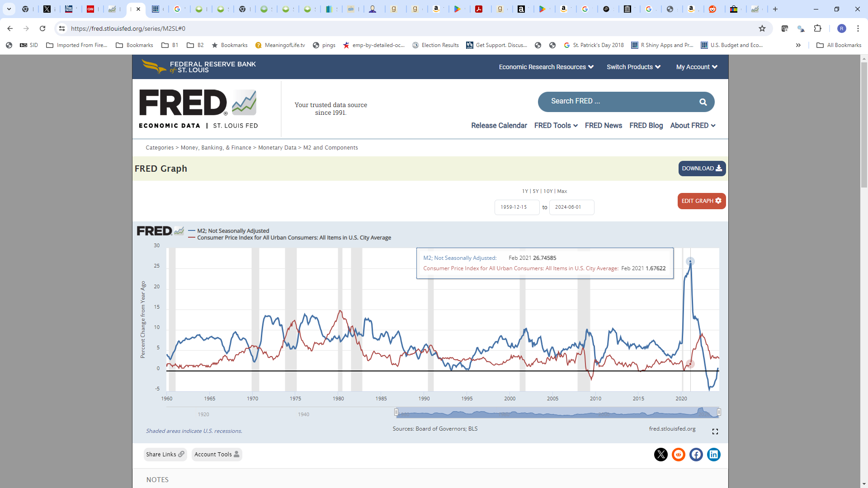Click the Account Tools person icon
868x488 pixels.
(x=236, y=454)
